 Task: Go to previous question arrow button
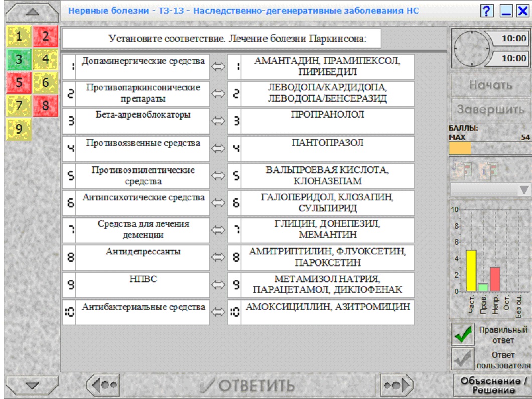(x=104, y=385)
